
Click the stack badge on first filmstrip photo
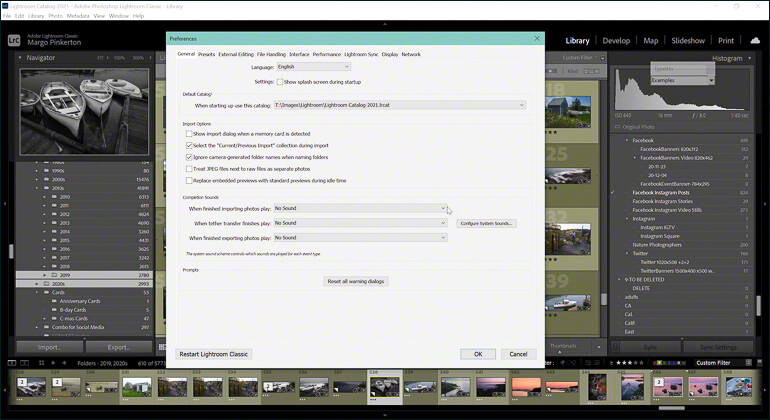pos(21,382)
